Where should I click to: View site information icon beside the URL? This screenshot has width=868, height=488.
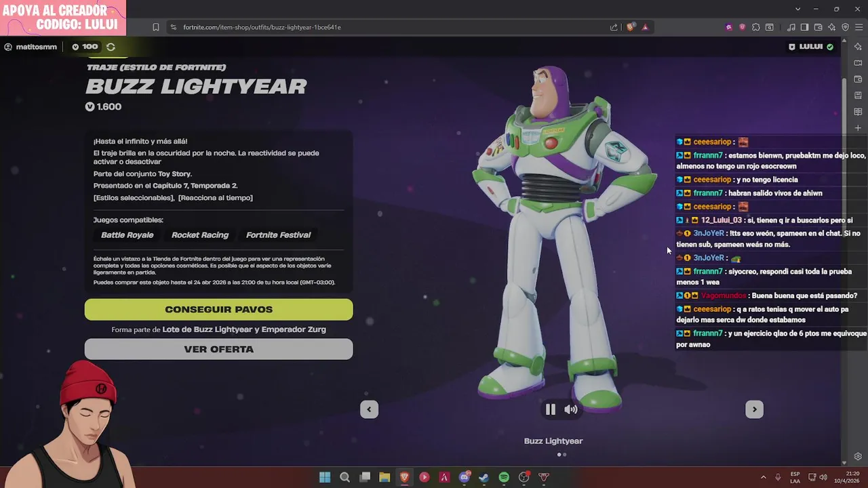(173, 27)
